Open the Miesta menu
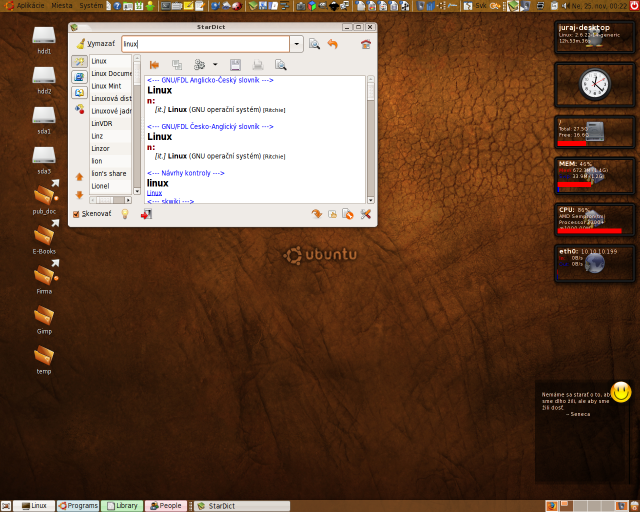The height and width of the screenshot is (512, 640). tap(62, 6)
